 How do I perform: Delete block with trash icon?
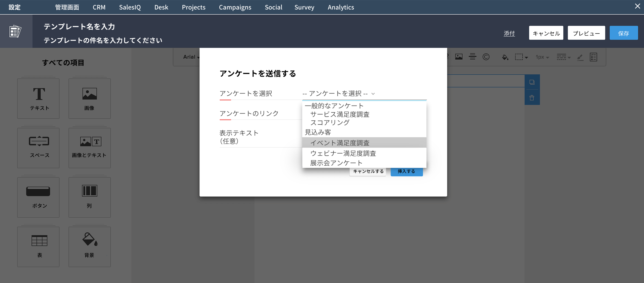pos(532,98)
